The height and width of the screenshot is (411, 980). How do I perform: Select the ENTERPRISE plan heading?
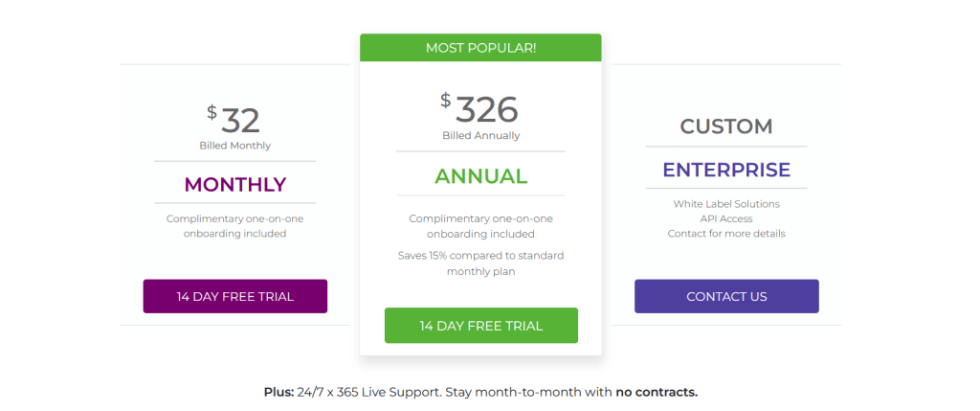click(x=726, y=170)
